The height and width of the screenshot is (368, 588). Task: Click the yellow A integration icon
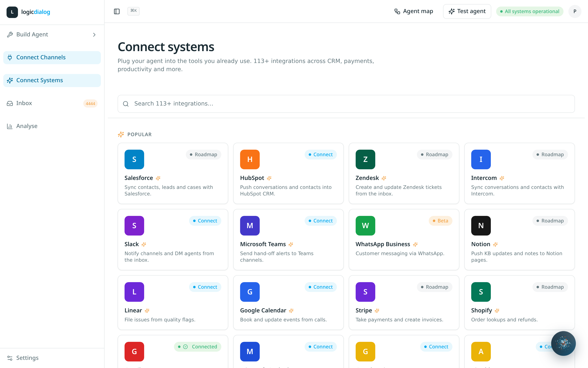(481, 351)
